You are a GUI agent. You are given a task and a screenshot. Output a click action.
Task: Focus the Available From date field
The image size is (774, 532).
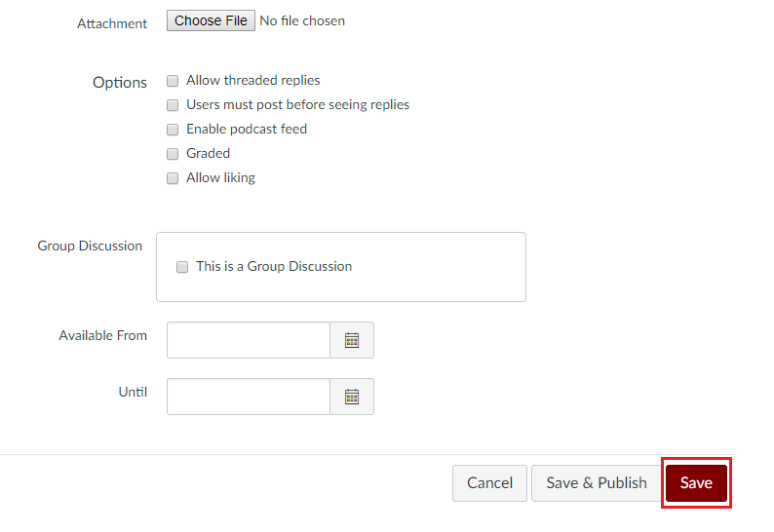(x=249, y=340)
